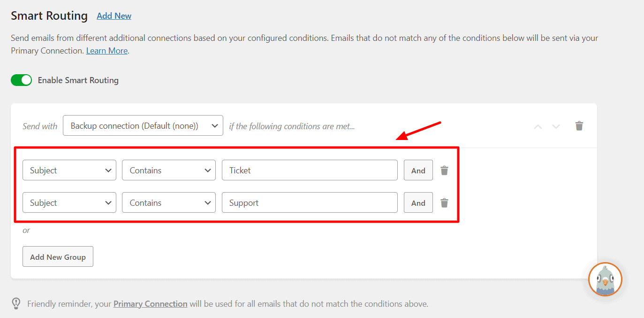
Task: Disable the Smart Routing toggle
Action: [21, 80]
